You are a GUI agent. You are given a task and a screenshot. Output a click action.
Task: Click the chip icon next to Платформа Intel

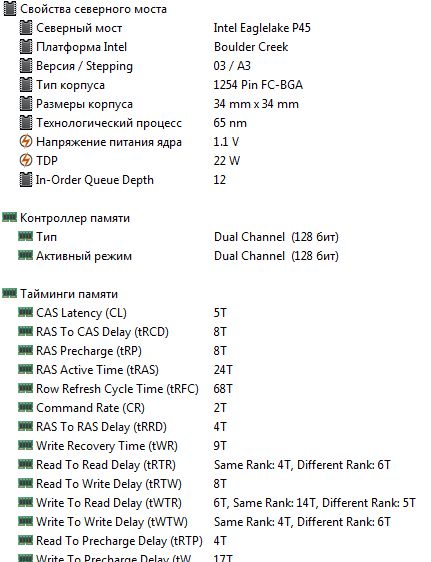click(x=25, y=47)
